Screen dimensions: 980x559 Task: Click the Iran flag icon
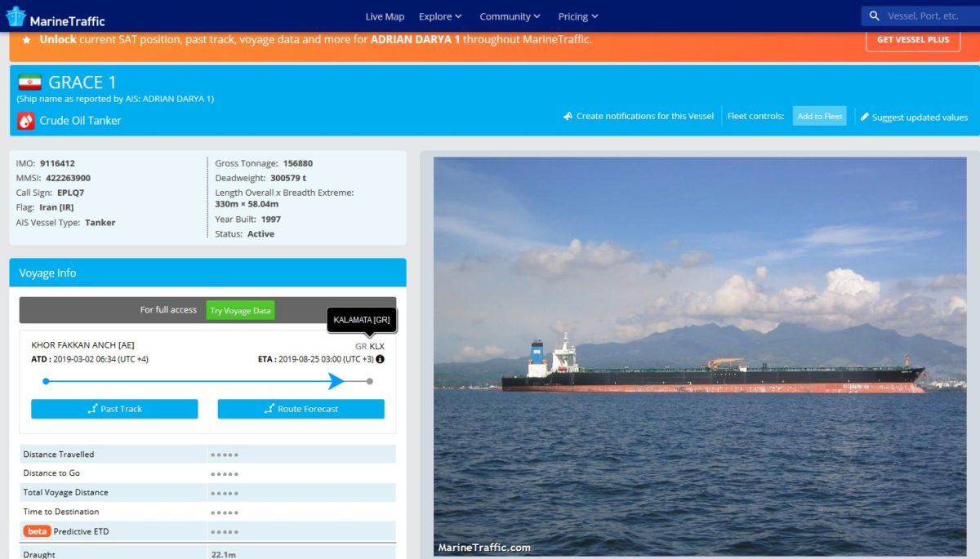point(29,82)
